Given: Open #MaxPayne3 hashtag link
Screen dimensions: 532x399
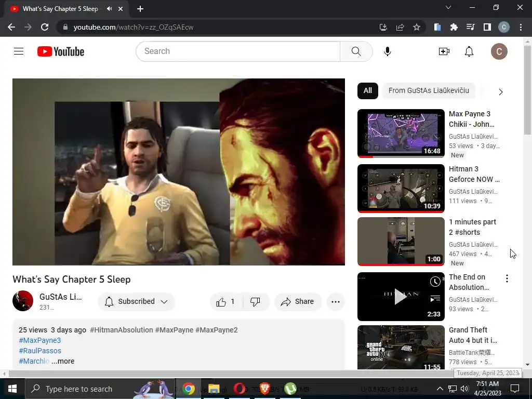Looking at the screenshot, I should tap(39, 340).
